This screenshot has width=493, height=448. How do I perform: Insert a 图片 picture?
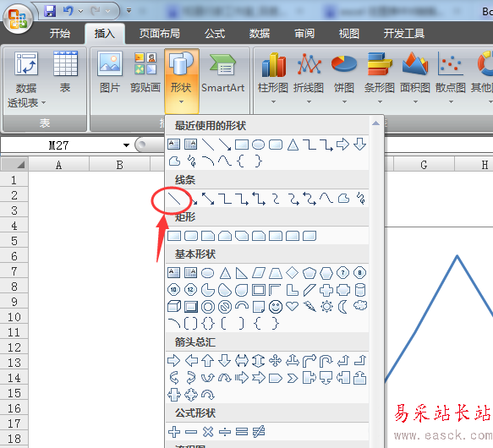pos(110,73)
